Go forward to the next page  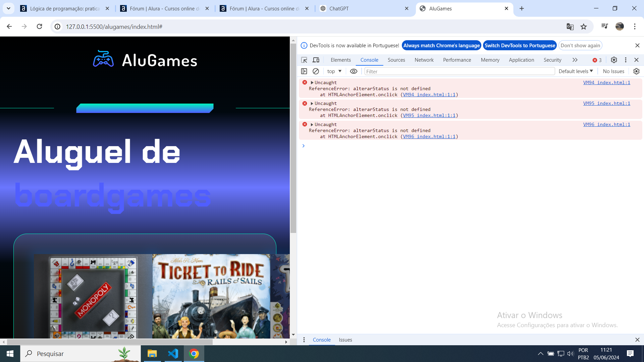coord(24,26)
